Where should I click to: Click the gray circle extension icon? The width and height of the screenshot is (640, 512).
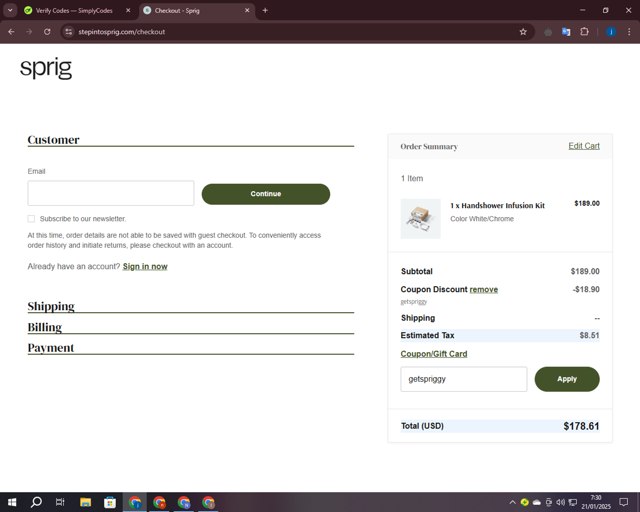(548, 32)
